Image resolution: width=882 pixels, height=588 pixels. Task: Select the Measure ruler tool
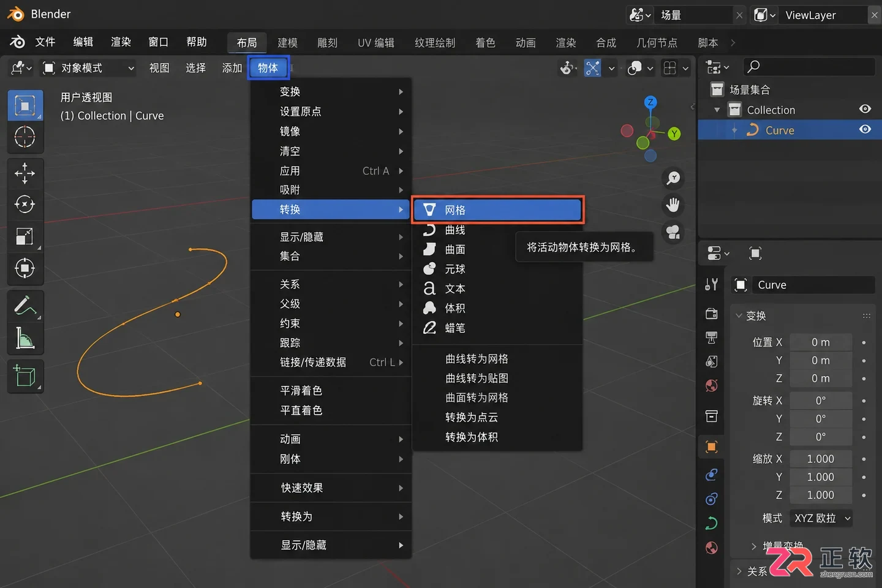(x=25, y=338)
